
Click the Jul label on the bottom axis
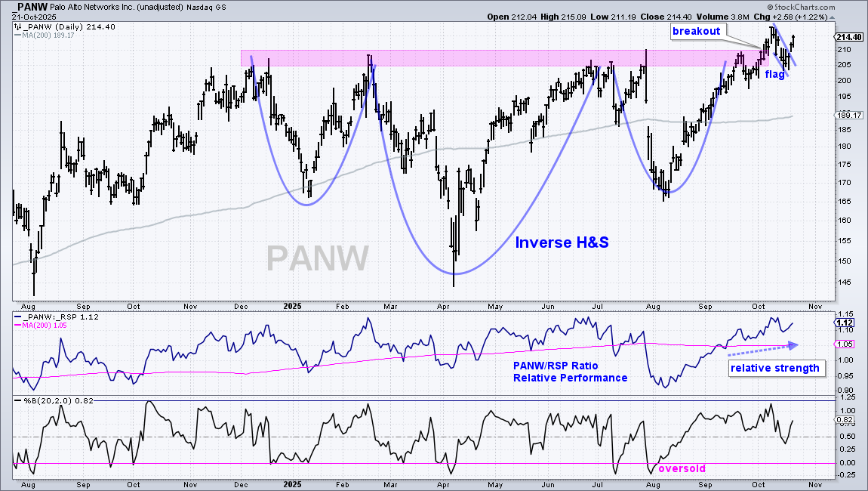[598, 484]
